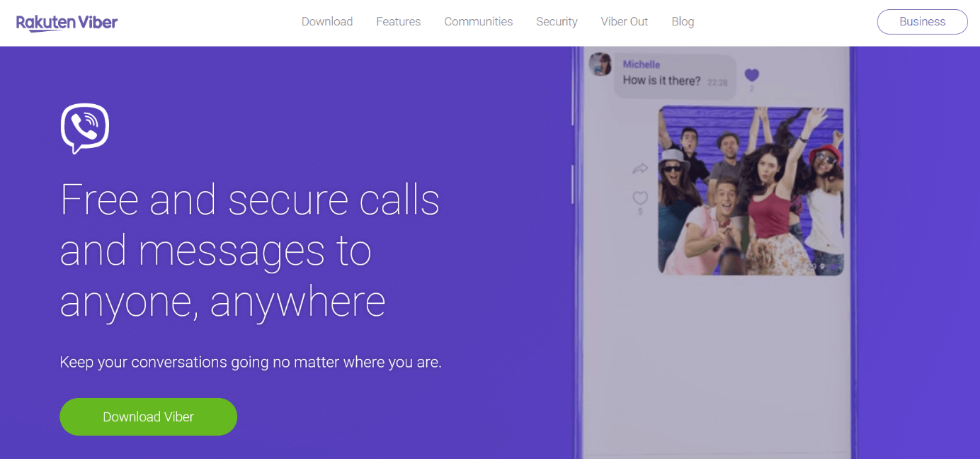
Task: Click the location pin icon on the photo
Action: coord(822,266)
